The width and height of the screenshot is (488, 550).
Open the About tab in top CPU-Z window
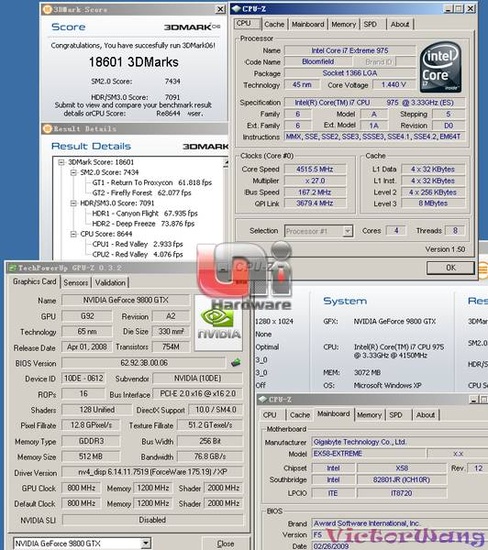pos(400,24)
